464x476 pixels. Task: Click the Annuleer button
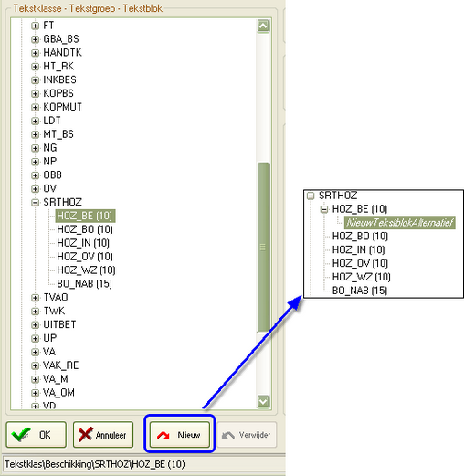click(x=103, y=435)
